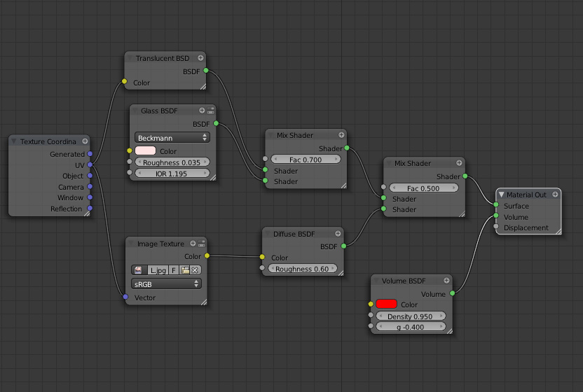Viewport: 583px width, 392px height.
Task: Click the Fac 0.500 slider
Action: pos(423,188)
